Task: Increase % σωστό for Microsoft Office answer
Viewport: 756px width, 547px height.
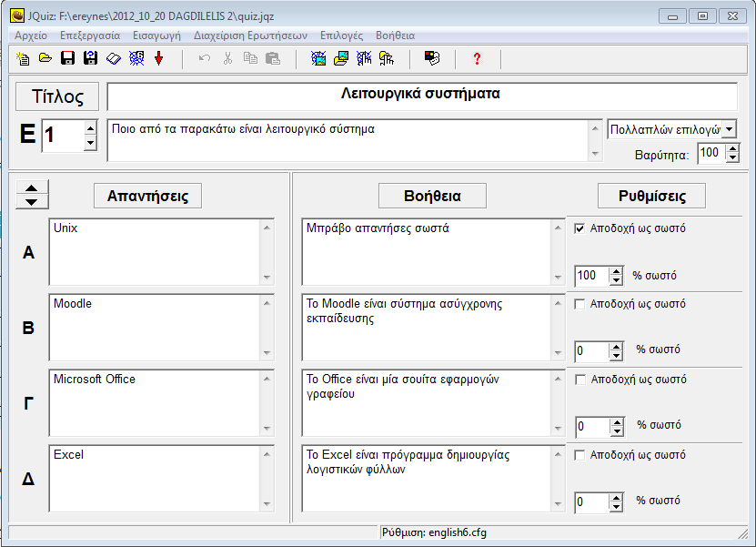Action: [x=617, y=422]
